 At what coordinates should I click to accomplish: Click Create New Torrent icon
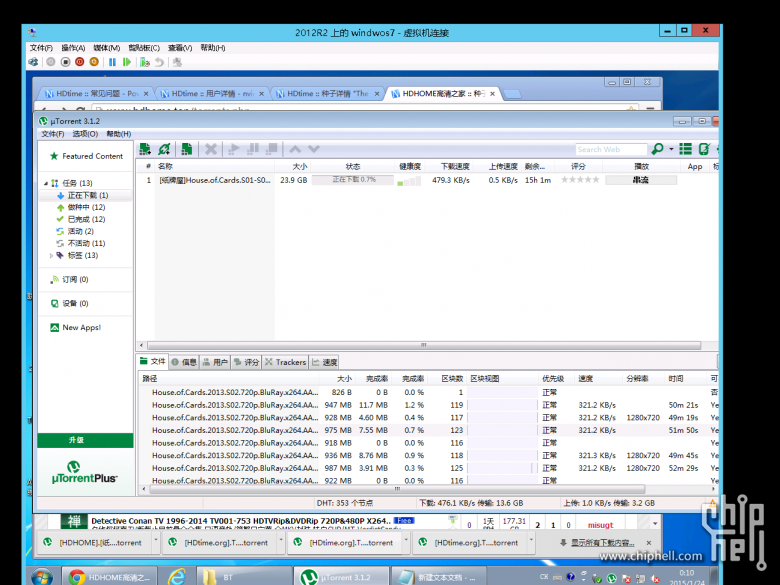click(x=187, y=149)
